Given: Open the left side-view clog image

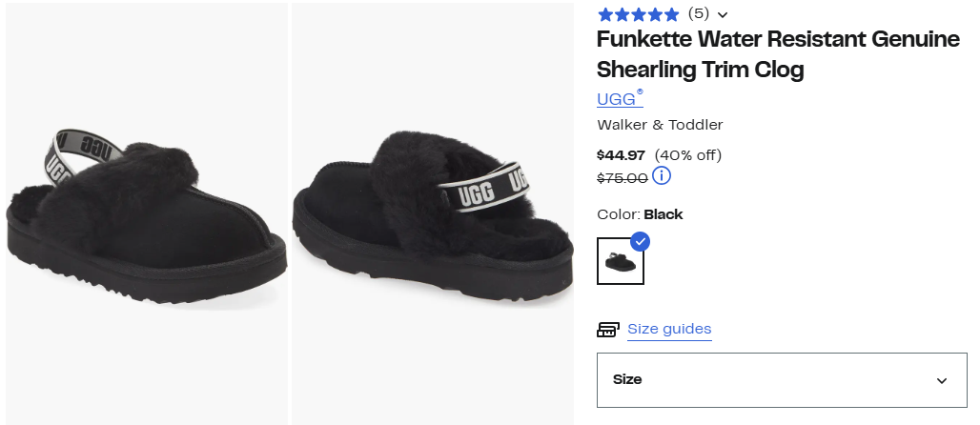Looking at the screenshot, I should [146, 213].
